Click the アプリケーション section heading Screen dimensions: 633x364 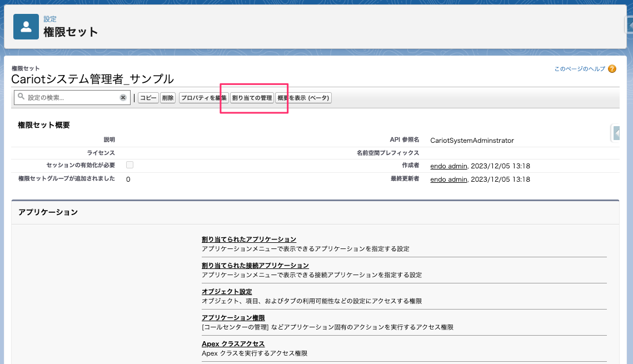tap(48, 212)
